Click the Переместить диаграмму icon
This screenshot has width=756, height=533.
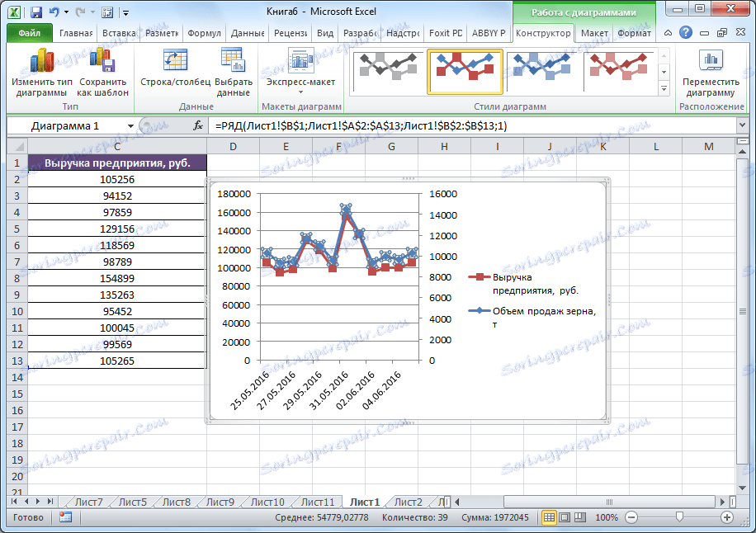(711, 70)
